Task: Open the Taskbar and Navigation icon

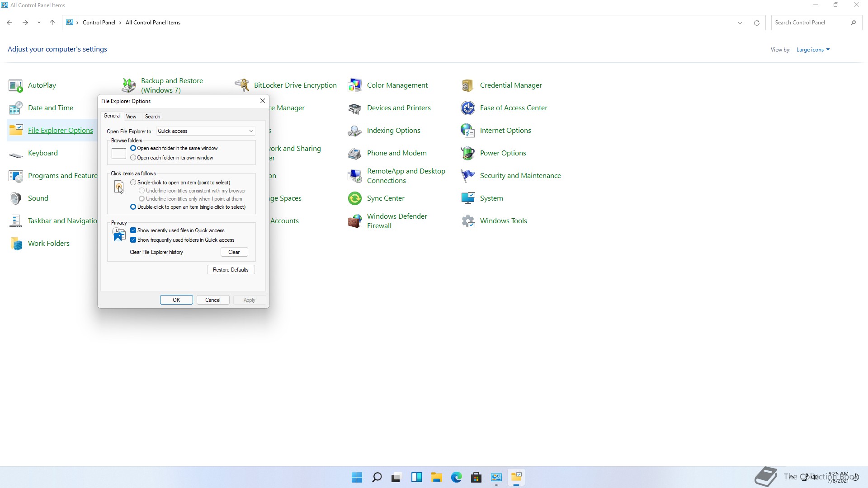Action: point(16,221)
